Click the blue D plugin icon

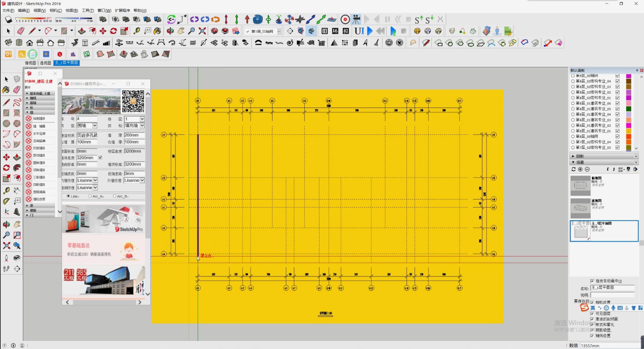coord(46,54)
